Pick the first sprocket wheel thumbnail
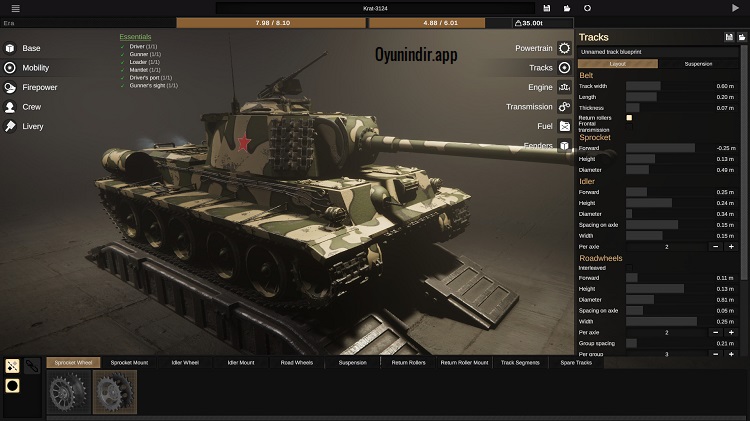This screenshot has height=421, width=750. [x=69, y=392]
